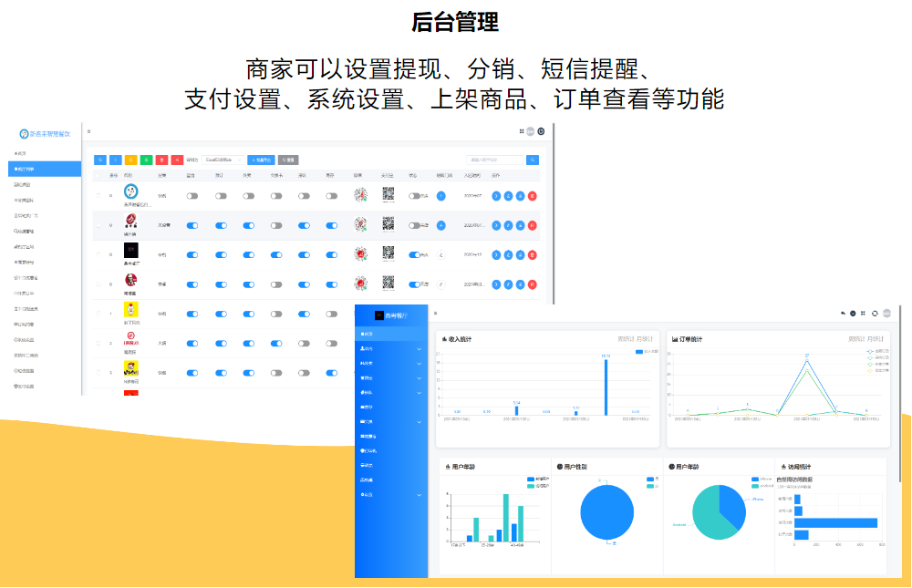Select highlighted 首页 item in dashboard sidebar
This screenshot has height=588, width=912.
(x=391, y=334)
